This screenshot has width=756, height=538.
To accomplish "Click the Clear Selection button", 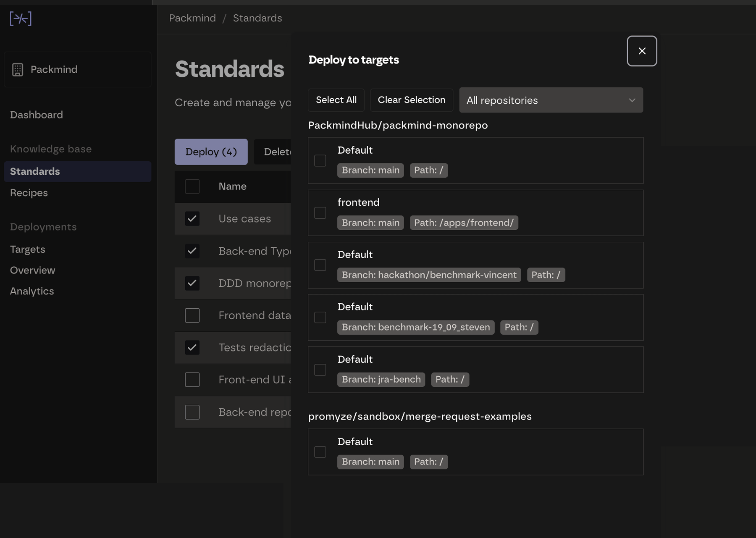I will [411, 100].
